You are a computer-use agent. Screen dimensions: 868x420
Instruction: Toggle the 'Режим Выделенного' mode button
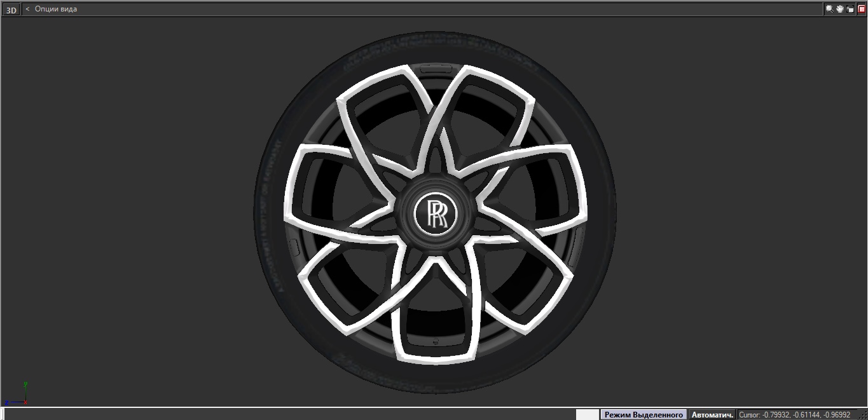coord(644,414)
